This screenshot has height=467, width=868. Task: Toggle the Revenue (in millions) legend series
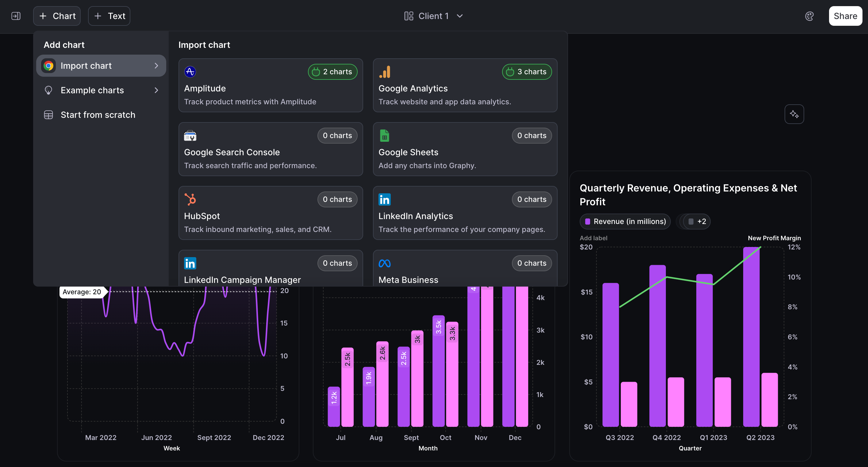pyautogui.click(x=625, y=222)
